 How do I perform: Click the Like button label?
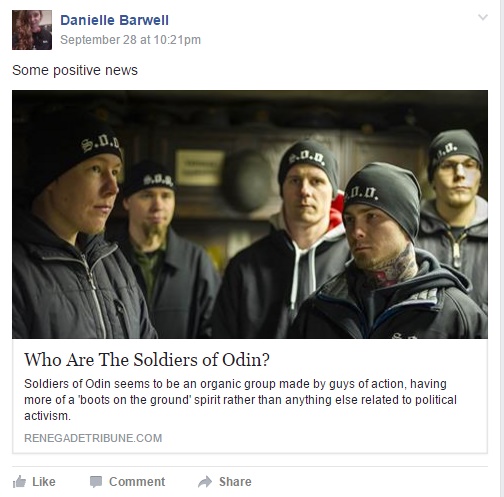pyautogui.click(x=44, y=482)
